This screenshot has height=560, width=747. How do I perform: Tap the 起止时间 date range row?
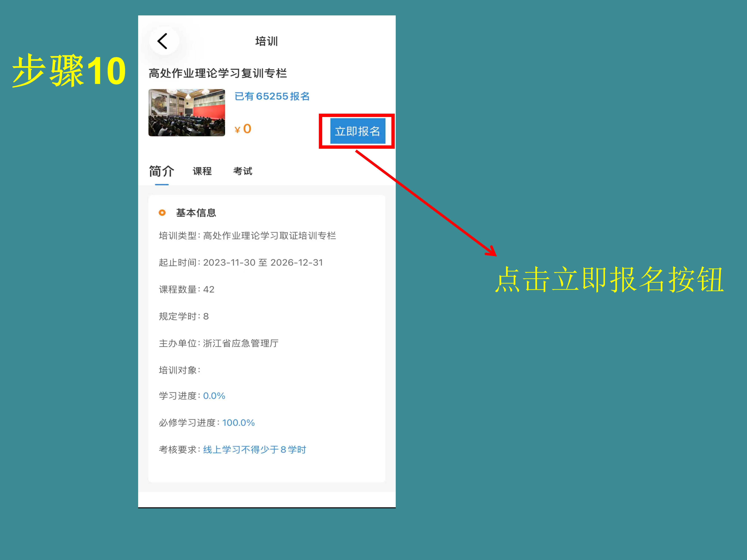[x=241, y=263]
